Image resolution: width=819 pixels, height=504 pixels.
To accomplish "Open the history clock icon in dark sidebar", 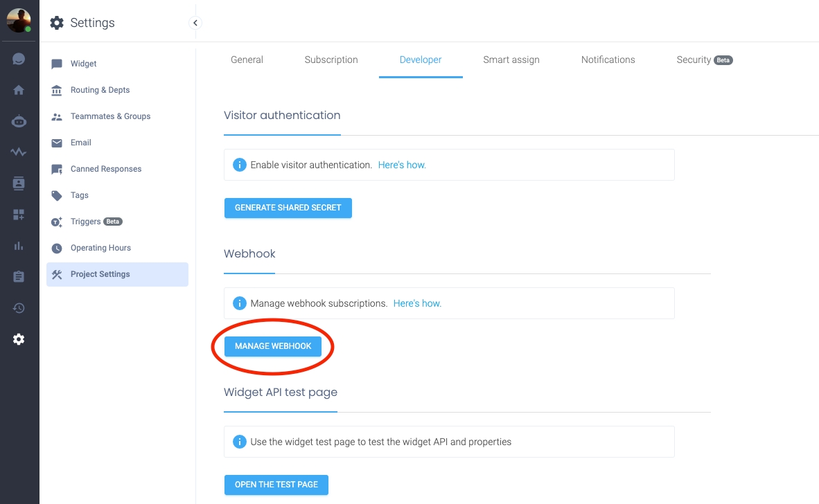I will pos(19,308).
